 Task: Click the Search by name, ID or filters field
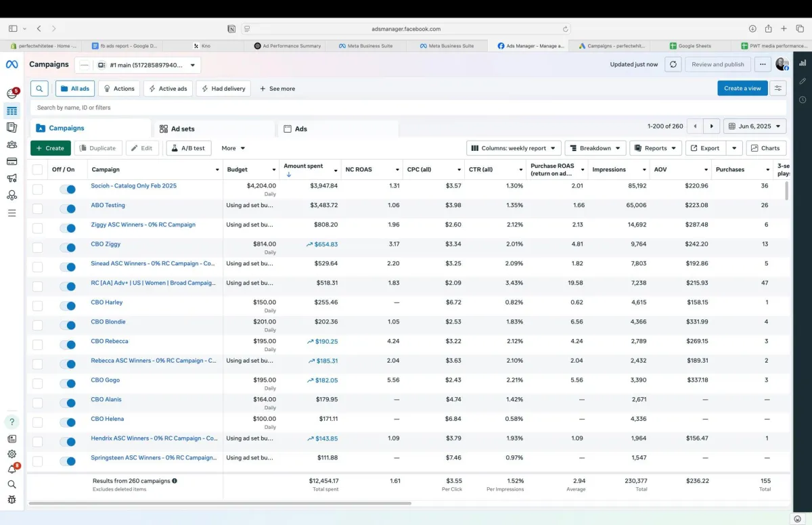coord(408,108)
